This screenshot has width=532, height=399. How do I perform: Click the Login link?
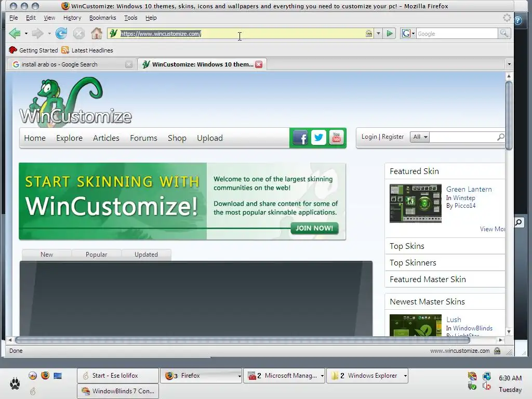[369, 137]
